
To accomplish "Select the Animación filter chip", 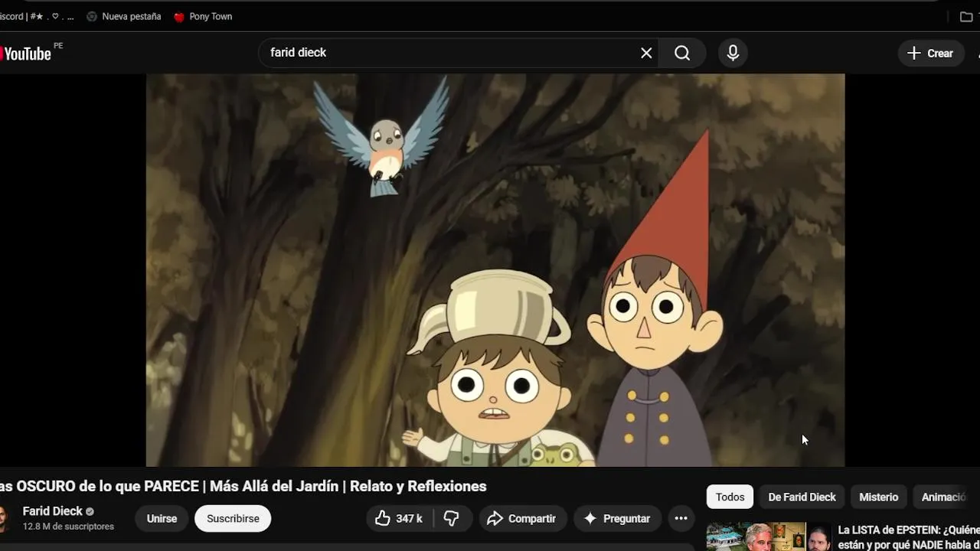I will [x=946, y=497].
